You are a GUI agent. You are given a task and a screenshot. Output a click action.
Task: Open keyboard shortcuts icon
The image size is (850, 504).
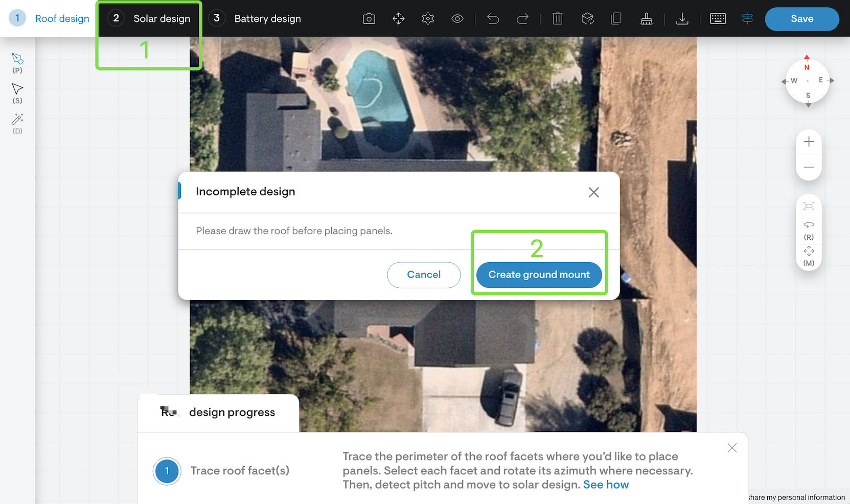pos(718,19)
